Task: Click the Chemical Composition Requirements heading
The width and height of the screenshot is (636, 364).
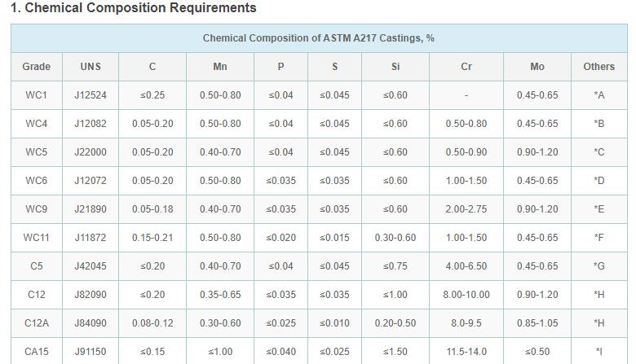Action: pyautogui.click(x=134, y=7)
